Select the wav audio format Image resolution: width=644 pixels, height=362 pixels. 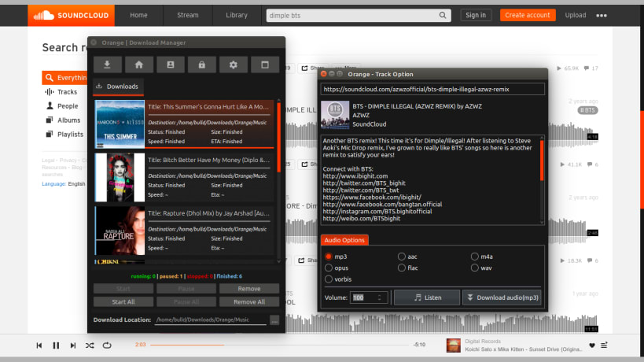tap(475, 268)
